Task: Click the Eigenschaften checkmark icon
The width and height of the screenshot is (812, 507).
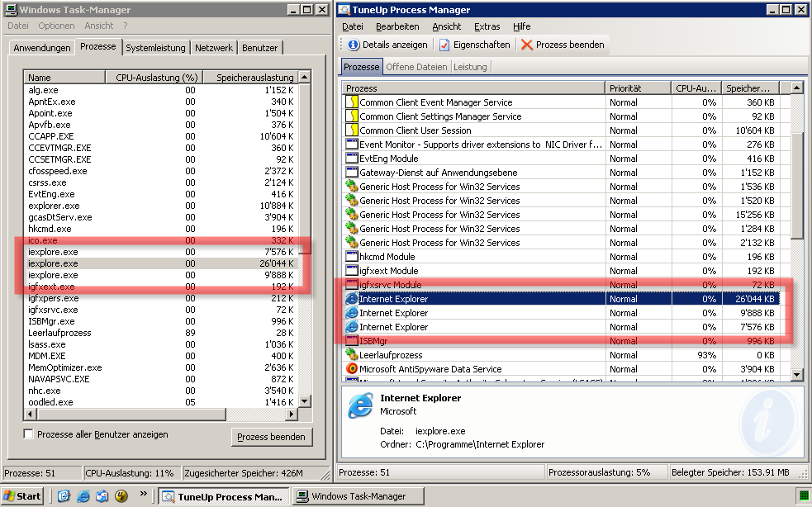Action: pyautogui.click(x=444, y=45)
